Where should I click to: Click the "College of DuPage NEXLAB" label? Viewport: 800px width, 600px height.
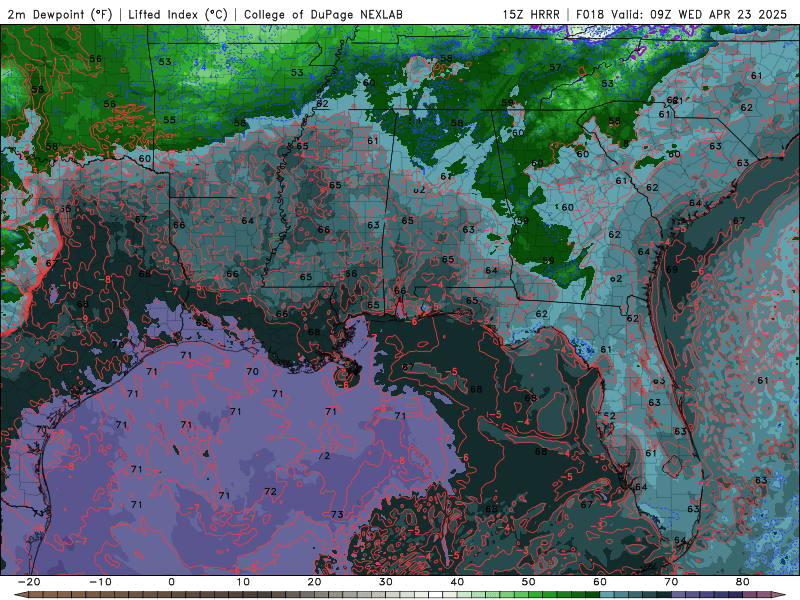tap(323, 14)
